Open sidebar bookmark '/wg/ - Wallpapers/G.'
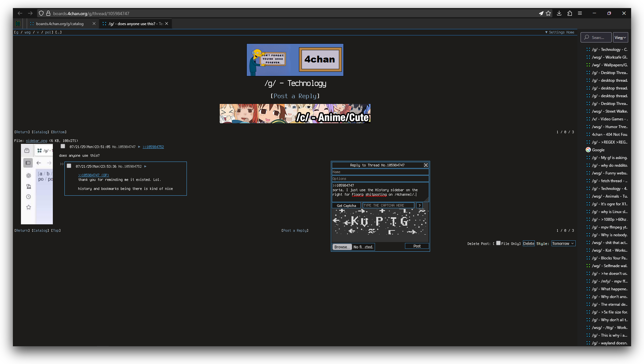644x364 pixels. click(x=607, y=65)
